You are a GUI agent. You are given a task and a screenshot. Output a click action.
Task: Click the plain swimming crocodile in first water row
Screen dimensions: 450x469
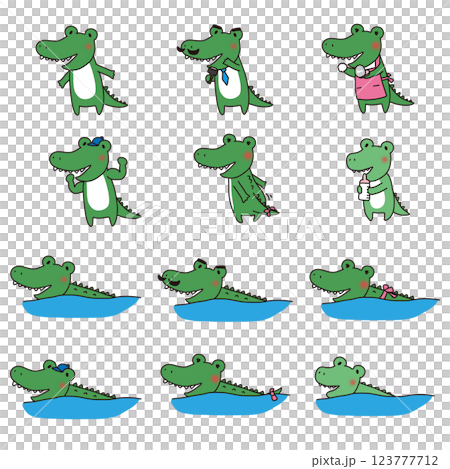tap(75, 287)
